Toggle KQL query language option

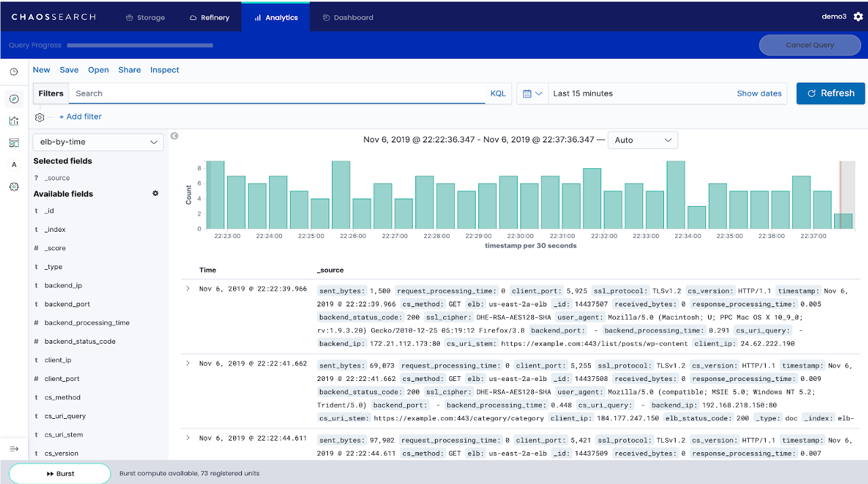click(498, 94)
